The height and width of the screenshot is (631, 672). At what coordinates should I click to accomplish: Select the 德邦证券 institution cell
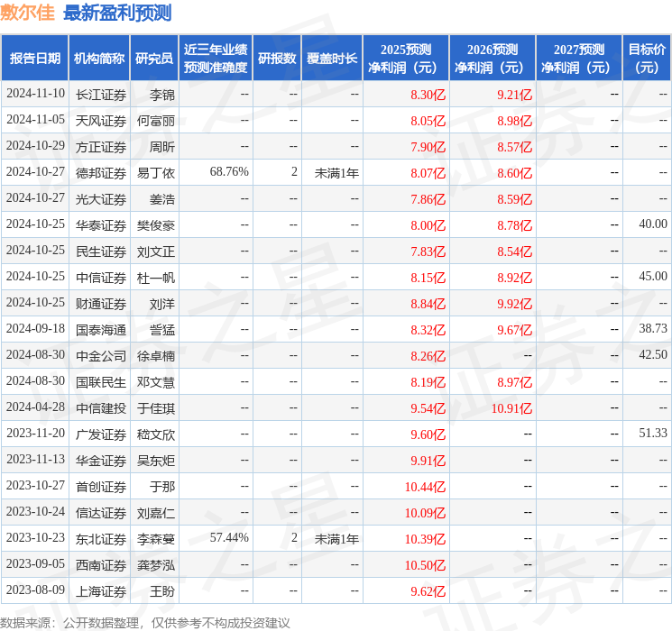coord(101,173)
